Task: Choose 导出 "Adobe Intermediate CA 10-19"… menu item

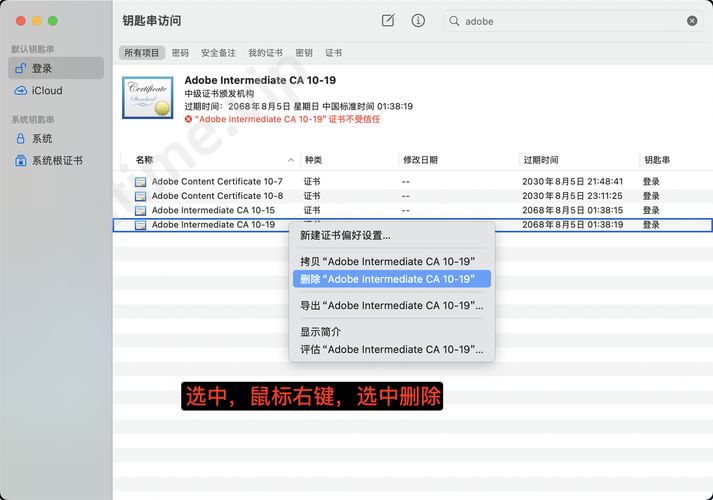Action: click(392, 305)
